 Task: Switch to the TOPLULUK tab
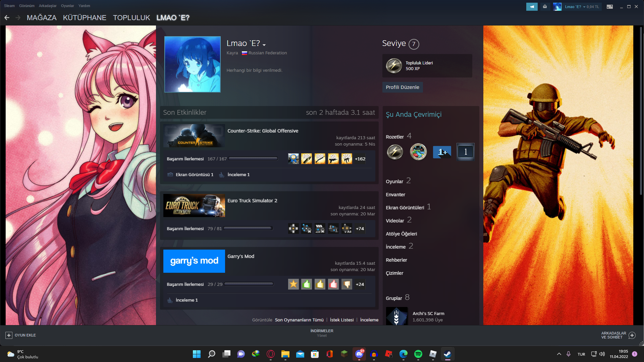[131, 18]
